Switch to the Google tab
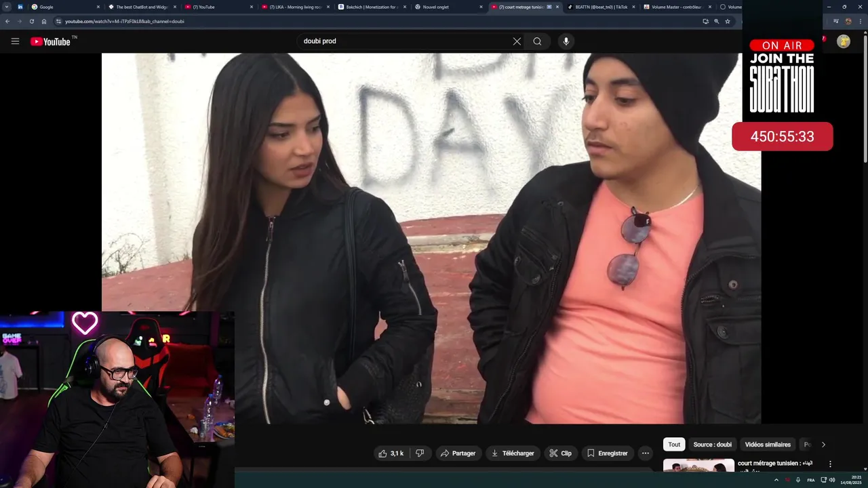This screenshot has width=868, height=488. click(x=65, y=7)
